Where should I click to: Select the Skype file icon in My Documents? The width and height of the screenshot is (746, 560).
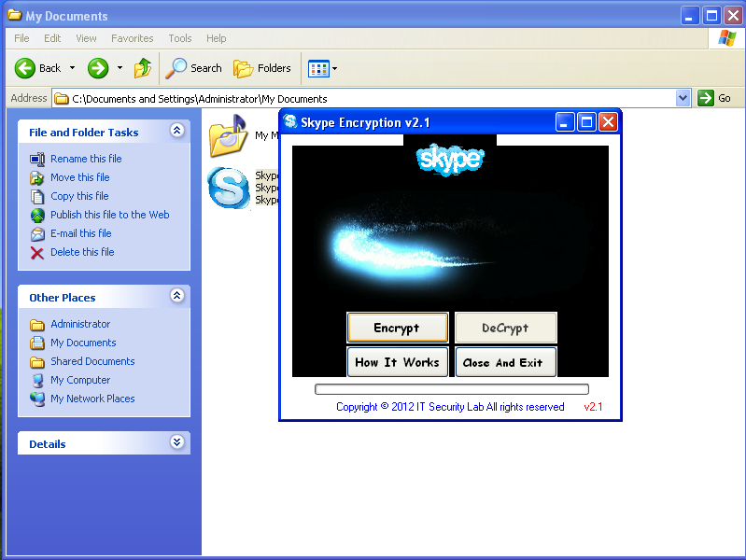click(x=229, y=188)
